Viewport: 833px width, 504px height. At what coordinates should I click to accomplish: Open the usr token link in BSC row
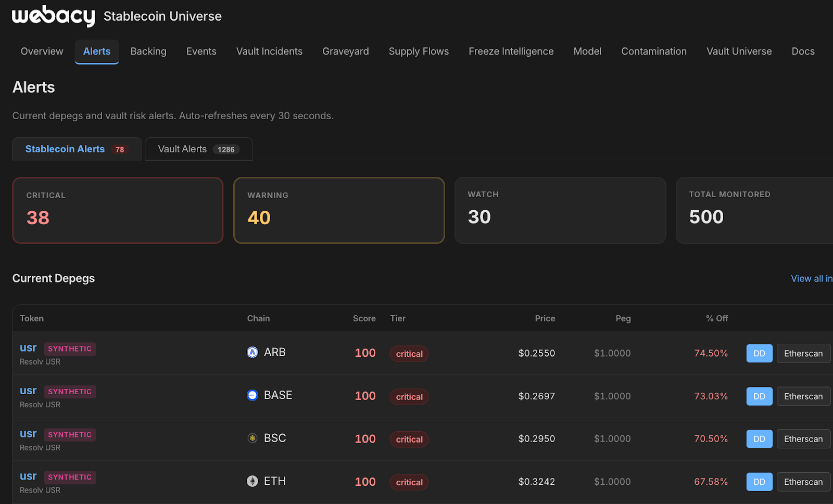coord(28,434)
